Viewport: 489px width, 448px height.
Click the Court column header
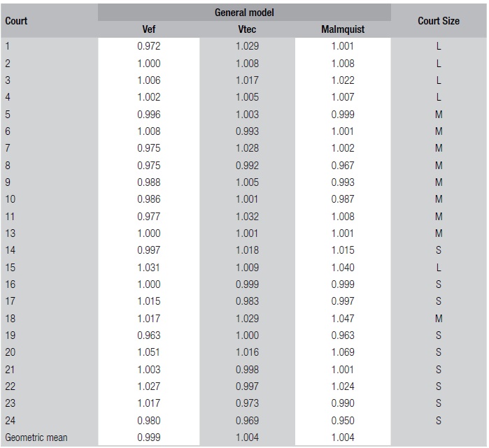click(16, 21)
